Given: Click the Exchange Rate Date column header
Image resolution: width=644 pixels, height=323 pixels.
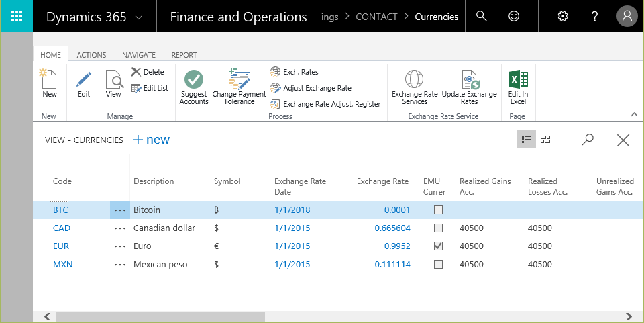Looking at the screenshot, I should pyautogui.click(x=301, y=187).
